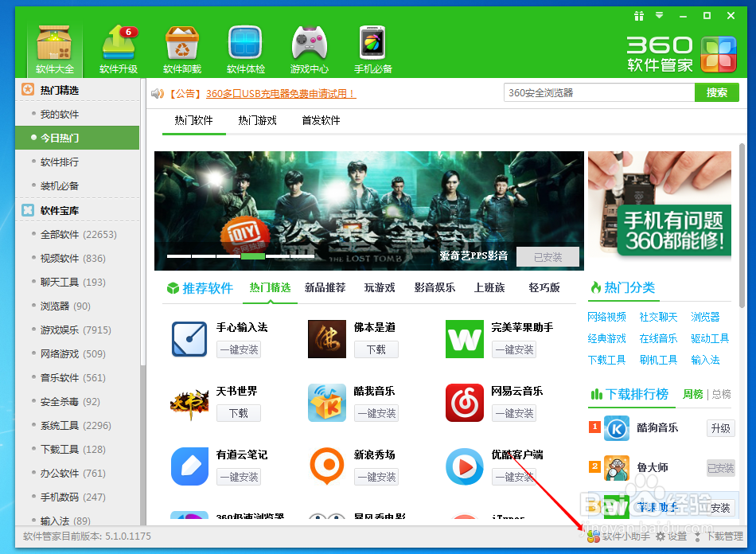This screenshot has width=756, height=554.
Task: Click the 有道云笔记 app icon
Action: pyautogui.click(x=189, y=466)
